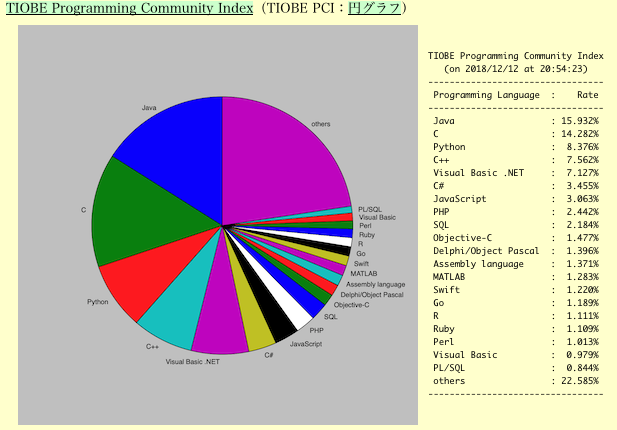
Task: Click others rate '22.585%'
Action: click(x=580, y=380)
